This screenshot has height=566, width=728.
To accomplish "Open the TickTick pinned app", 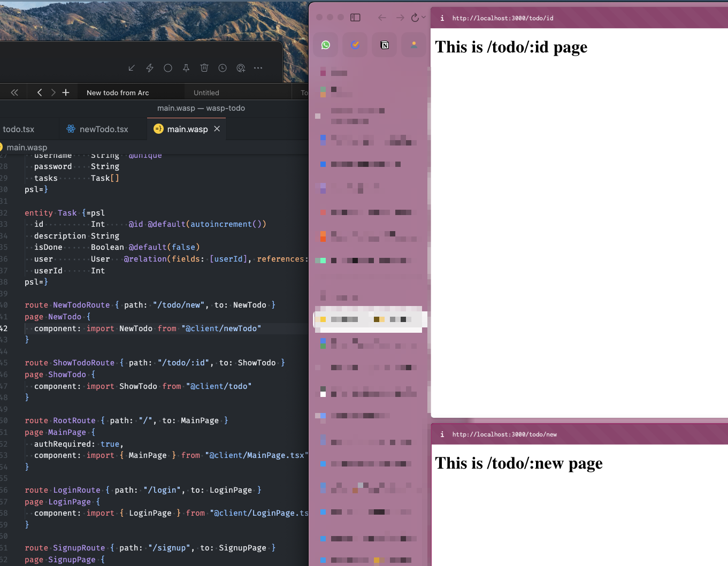I will (x=355, y=44).
